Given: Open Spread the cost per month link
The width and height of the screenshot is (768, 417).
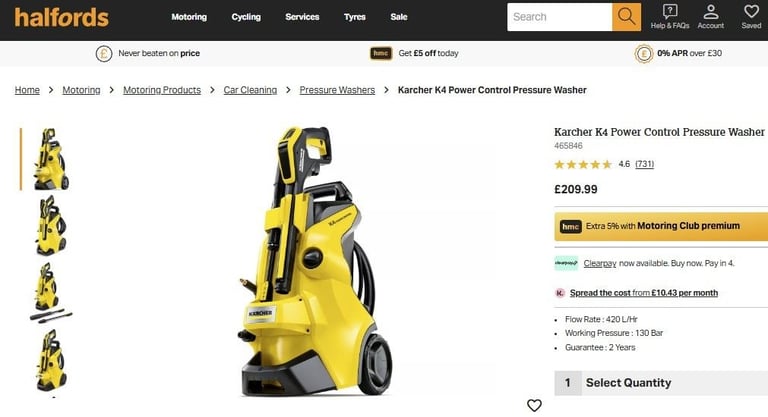Looking at the screenshot, I should click(644, 293).
